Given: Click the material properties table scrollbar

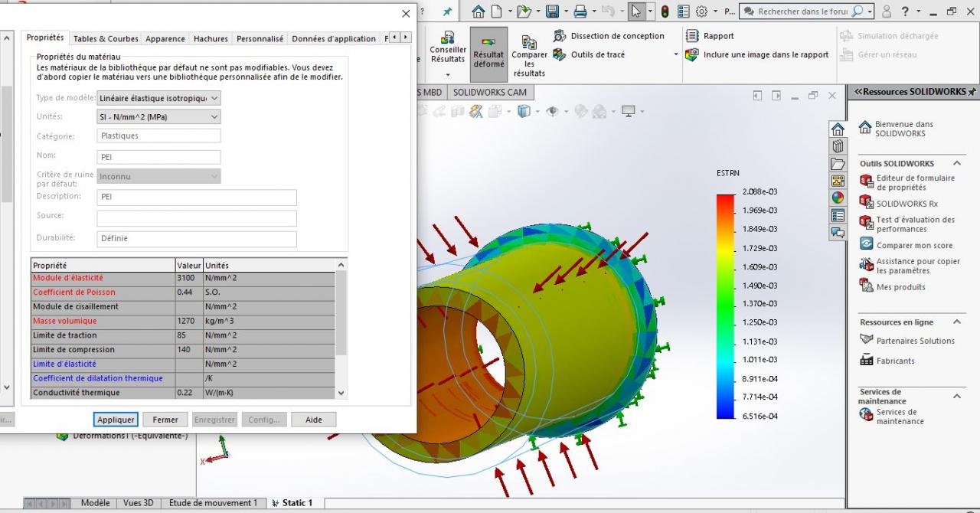Looking at the screenshot, I should coord(341,328).
